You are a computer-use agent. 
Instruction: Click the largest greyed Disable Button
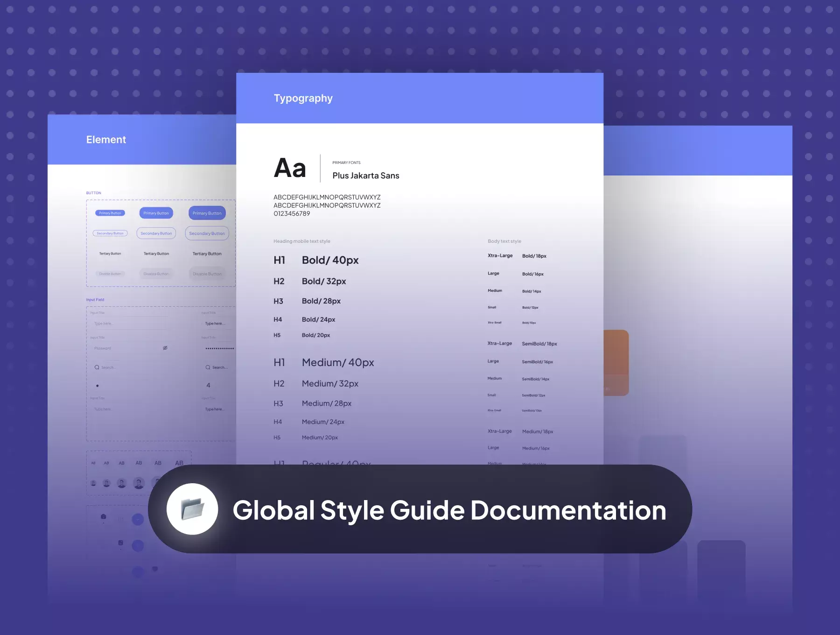tap(207, 274)
